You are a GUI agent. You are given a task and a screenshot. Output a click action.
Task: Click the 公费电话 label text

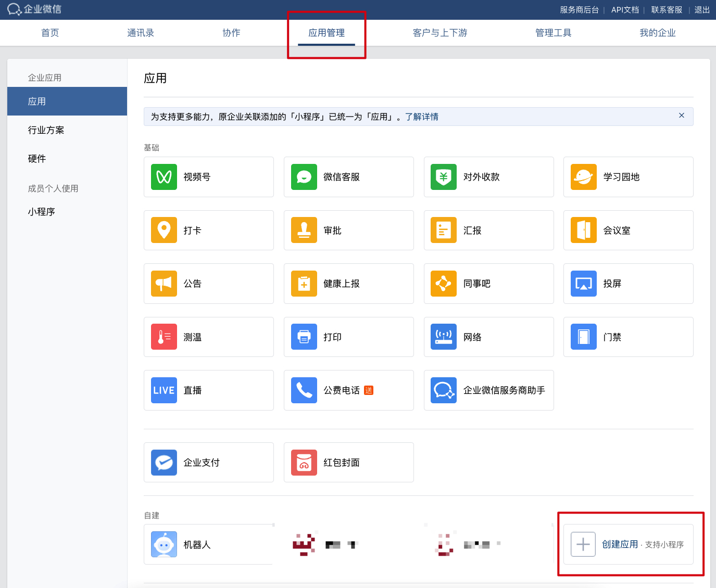pyautogui.click(x=342, y=390)
